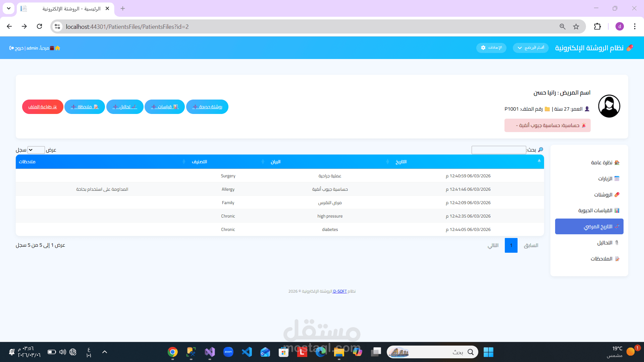Viewport: 644px width, 362px height.
Task: Open التحاليل sidebar item
Action: click(605, 243)
